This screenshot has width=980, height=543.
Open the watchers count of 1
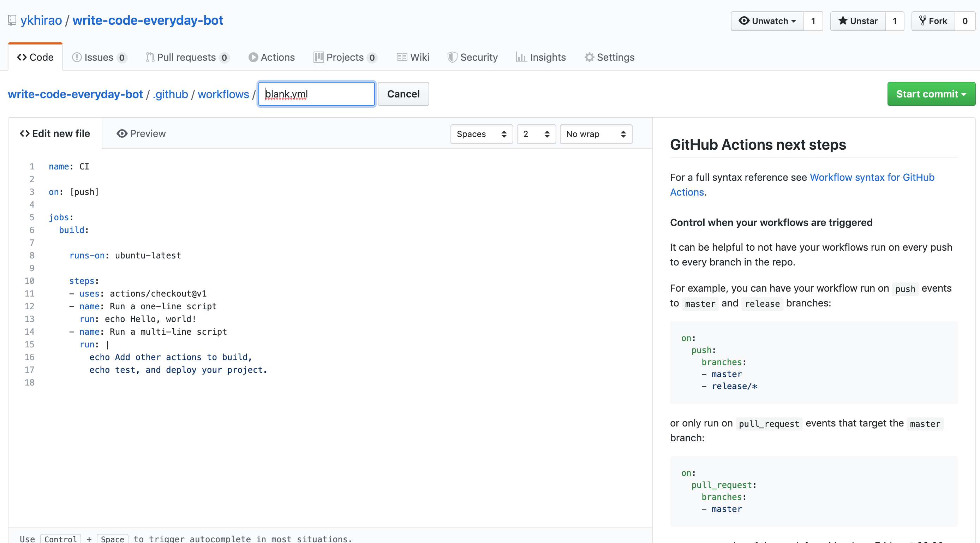click(x=813, y=21)
